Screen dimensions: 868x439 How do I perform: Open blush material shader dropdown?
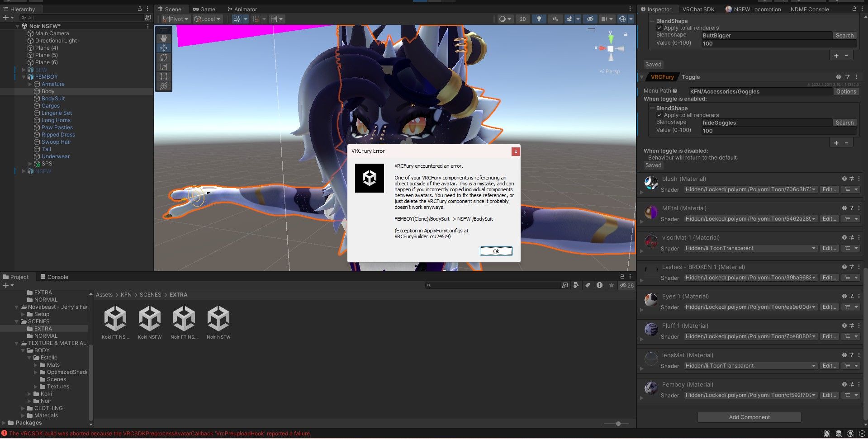click(750, 189)
